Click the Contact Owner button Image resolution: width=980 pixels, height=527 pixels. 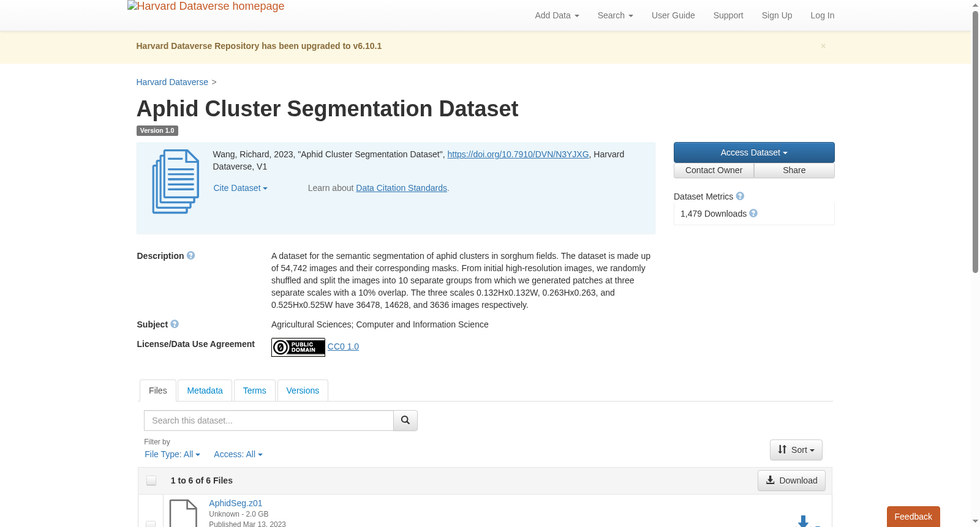pyautogui.click(x=714, y=170)
